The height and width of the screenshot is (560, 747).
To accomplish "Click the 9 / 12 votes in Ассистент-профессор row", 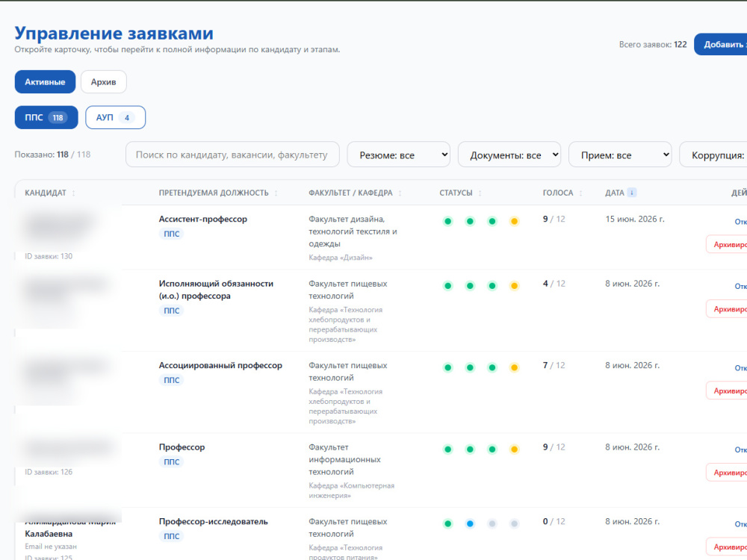I will coord(554,219).
